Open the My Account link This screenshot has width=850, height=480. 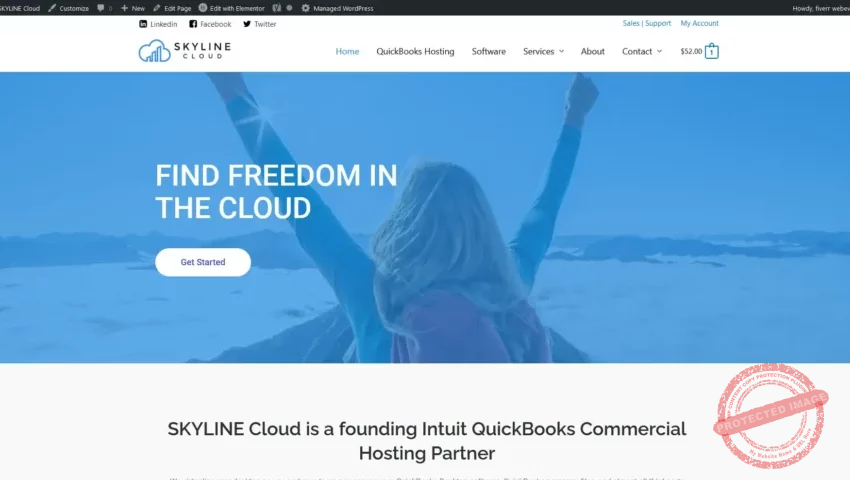(699, 23)
